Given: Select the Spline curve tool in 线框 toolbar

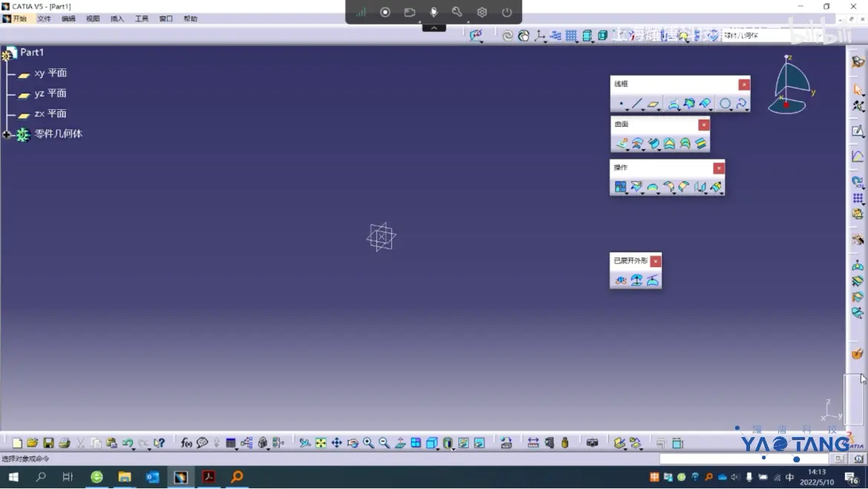Looking at the screenshot, I should 740,104.
